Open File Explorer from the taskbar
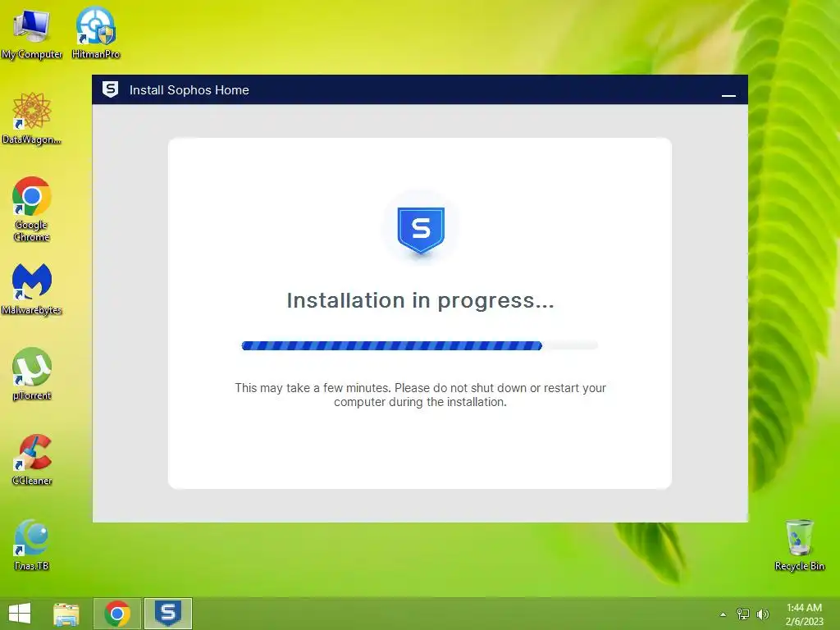Screen dimensions: 840x630 click(x=66, y=614)
